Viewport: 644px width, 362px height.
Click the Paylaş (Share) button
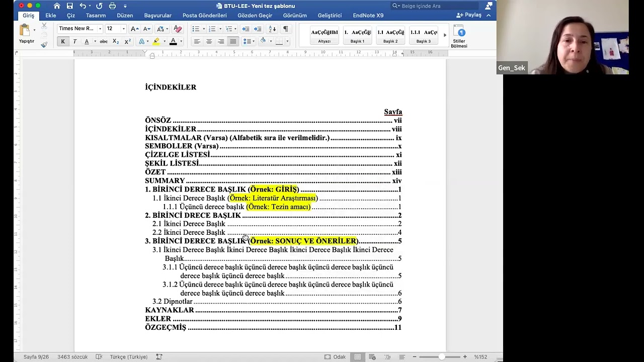coord(469,15)
